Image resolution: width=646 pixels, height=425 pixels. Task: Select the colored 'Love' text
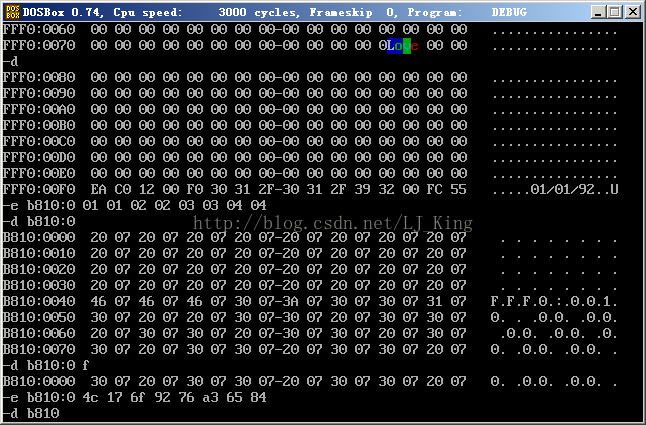pos(403,45)
